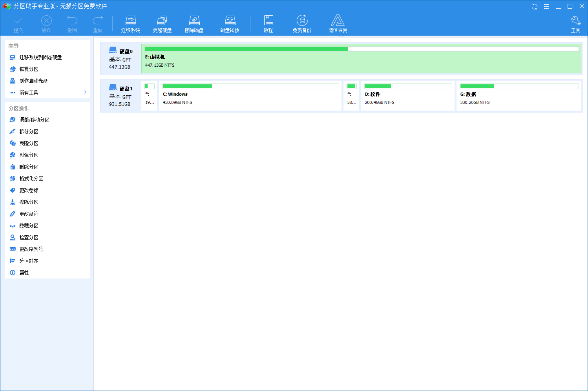Select the E: 虚拟机 partition

point(361,59)
